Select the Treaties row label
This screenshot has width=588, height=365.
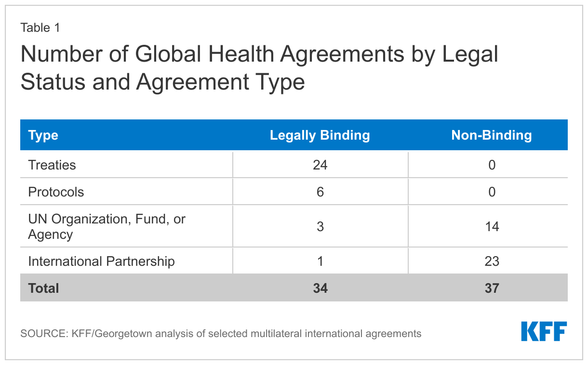click(52, 165)
